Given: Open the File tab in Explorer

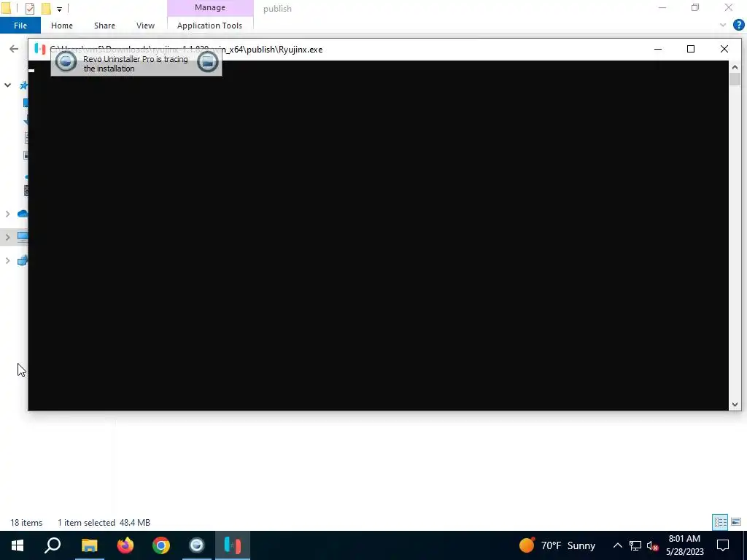Looking at the screenshot, I should pos(20,26).
